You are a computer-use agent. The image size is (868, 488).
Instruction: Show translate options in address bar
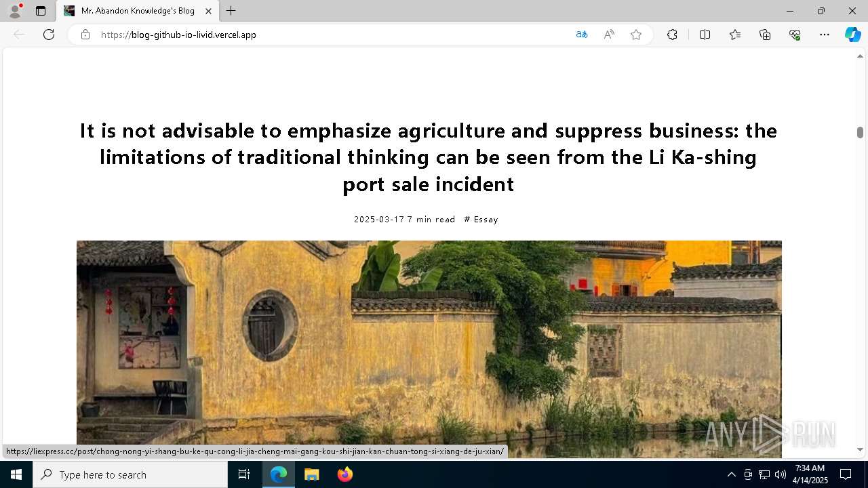click(x=582, y=35)
